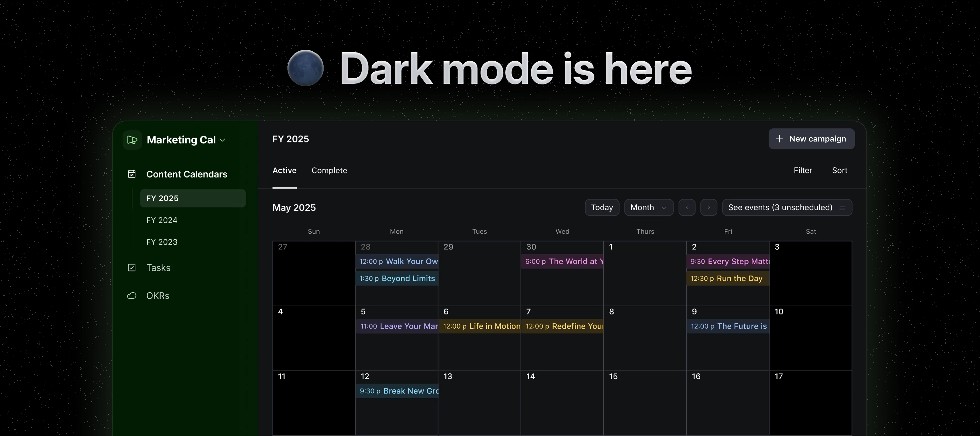Open the Filter options
This screenshot has height=436, width=980.
point(803,171)
